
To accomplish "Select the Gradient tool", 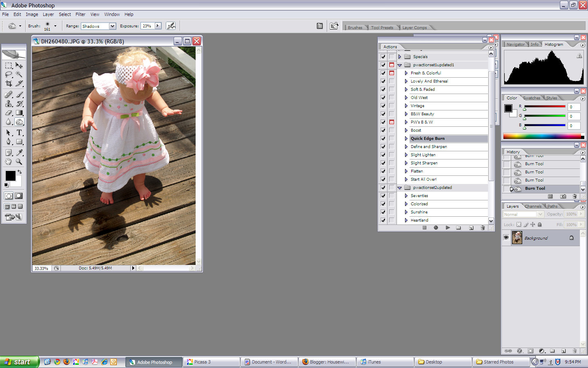I will coord(19,112).
